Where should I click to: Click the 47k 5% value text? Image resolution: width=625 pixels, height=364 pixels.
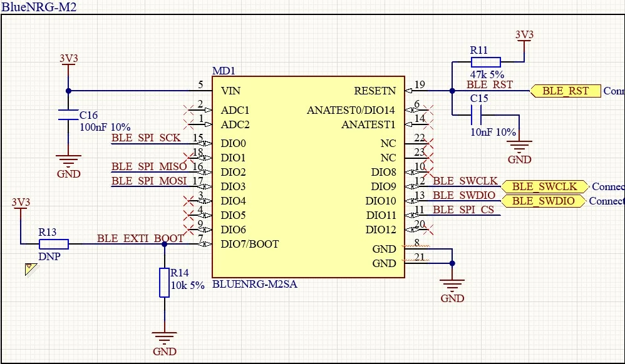point(487,74)
